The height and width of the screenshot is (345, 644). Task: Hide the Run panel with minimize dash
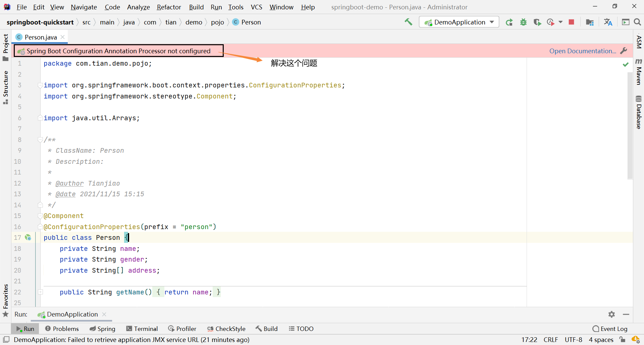click(x=626, y=314)
